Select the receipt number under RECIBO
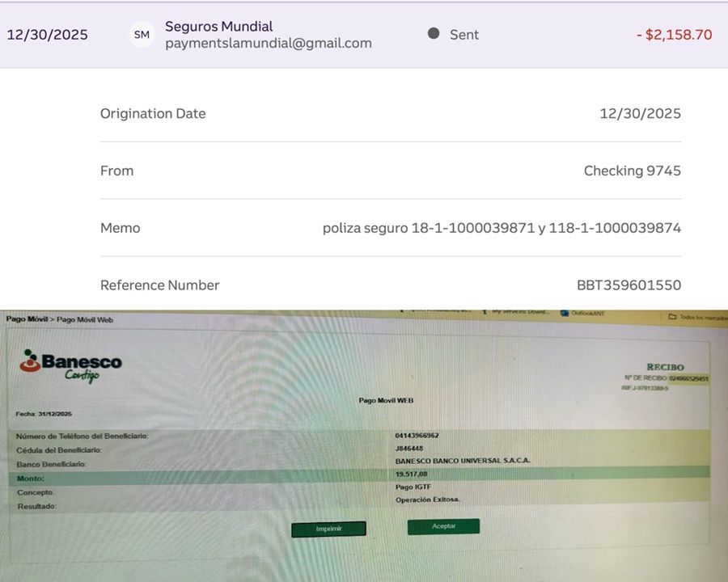Viewport: 728px width, 582px height. click(688, 378)
